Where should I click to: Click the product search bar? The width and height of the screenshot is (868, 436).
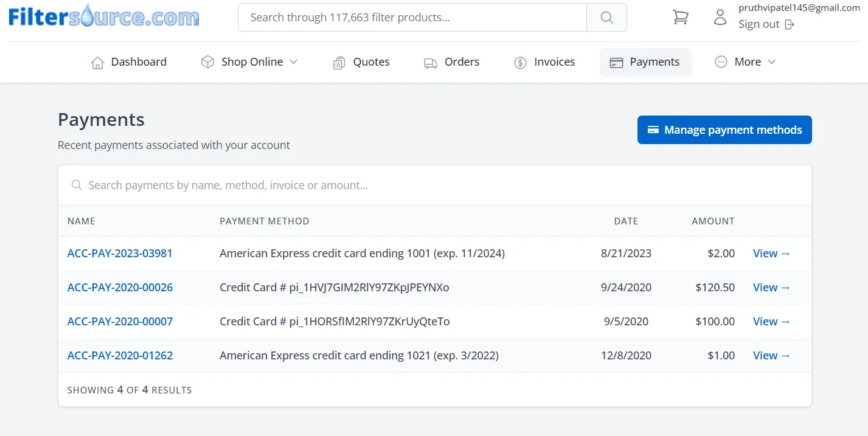click(411, 17)
